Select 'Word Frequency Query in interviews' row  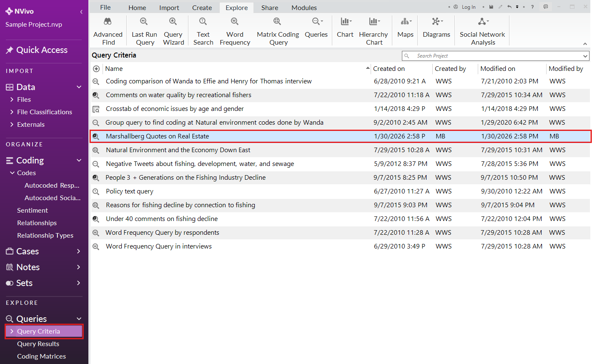click(x=340, y=246)
